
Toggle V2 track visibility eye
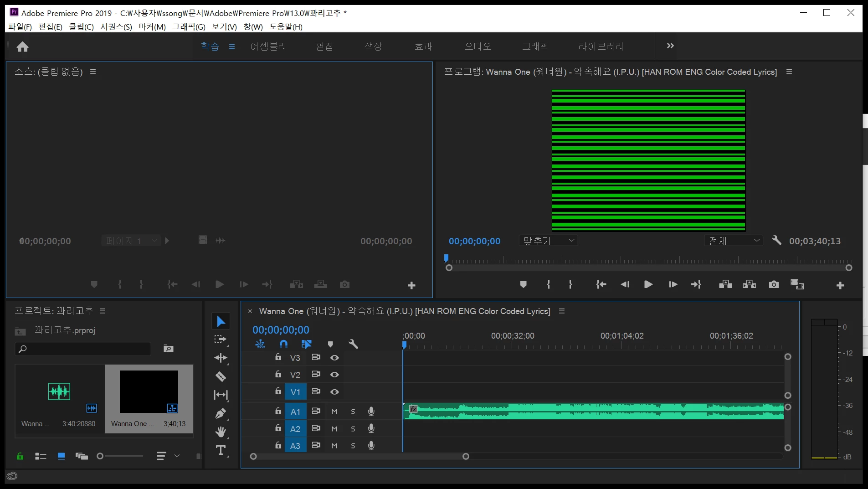point(334,375)
